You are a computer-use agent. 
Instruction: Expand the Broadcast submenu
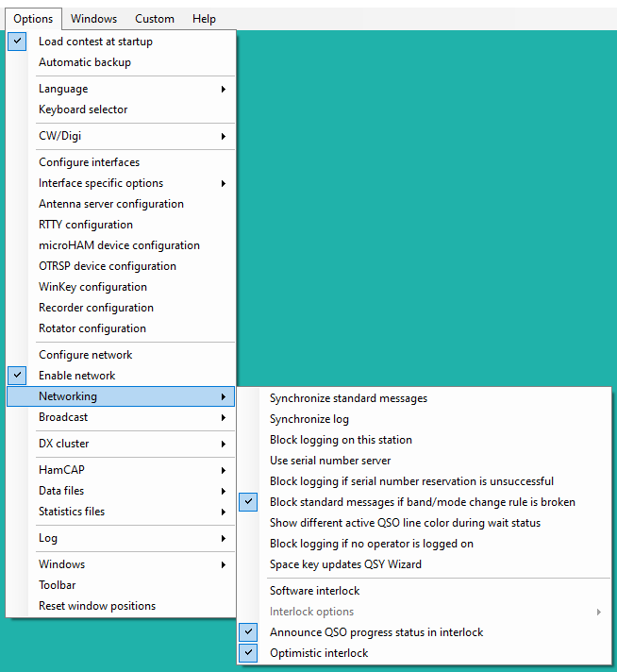(x=121, y=417)
